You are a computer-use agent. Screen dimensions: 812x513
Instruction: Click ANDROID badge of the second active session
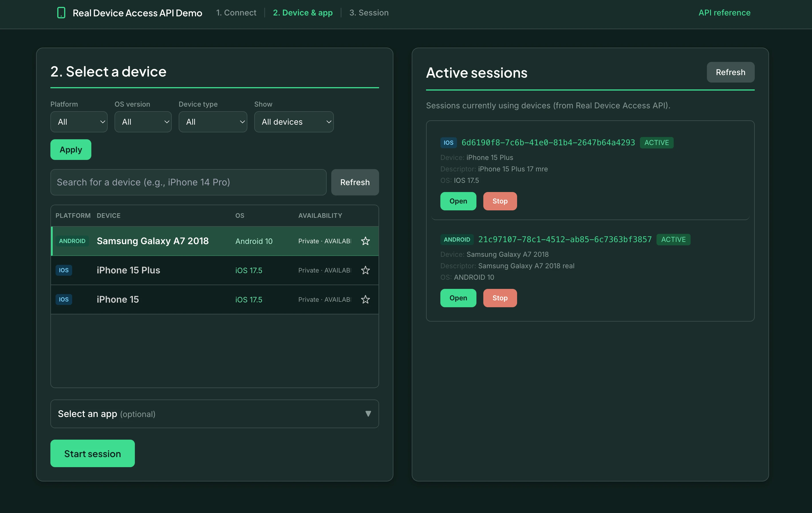(x=457, y=239)
